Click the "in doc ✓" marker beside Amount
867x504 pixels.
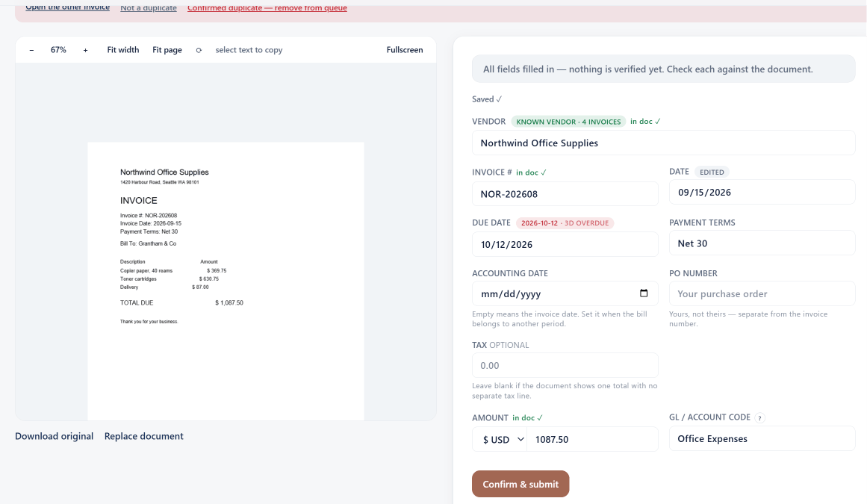coord(527,418)
